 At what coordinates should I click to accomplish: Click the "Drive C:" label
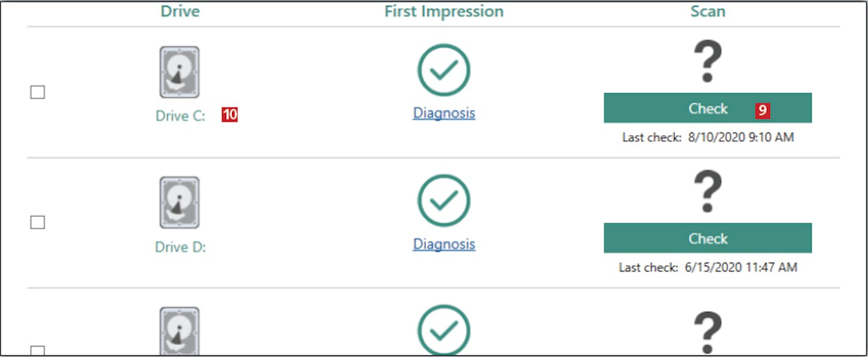pos(181,116)
